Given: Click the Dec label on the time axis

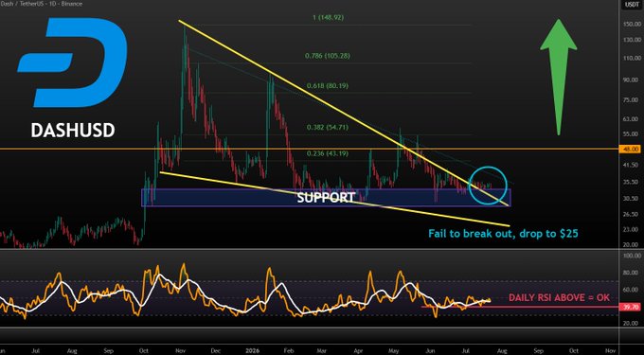Looking at the screenshot, I should pos(217,351).
